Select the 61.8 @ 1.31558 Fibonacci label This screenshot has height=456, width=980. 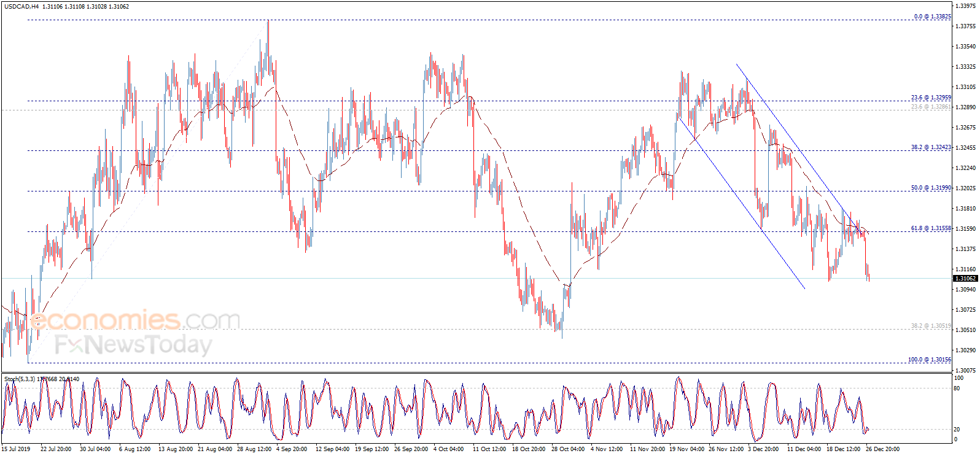pos(931,228)
